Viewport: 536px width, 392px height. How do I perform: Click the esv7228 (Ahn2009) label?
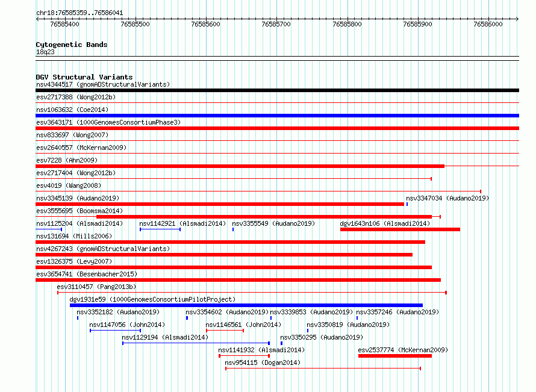click(67, 160)
